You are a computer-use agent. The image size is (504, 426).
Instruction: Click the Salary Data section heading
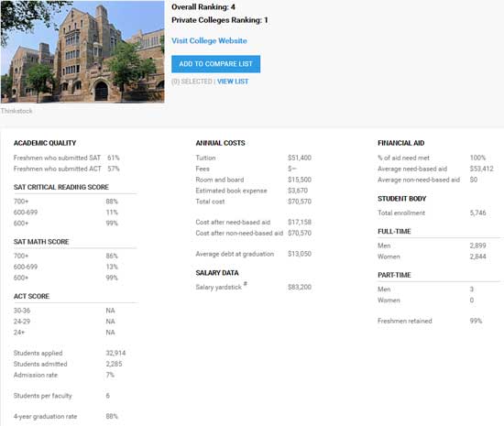217,273
